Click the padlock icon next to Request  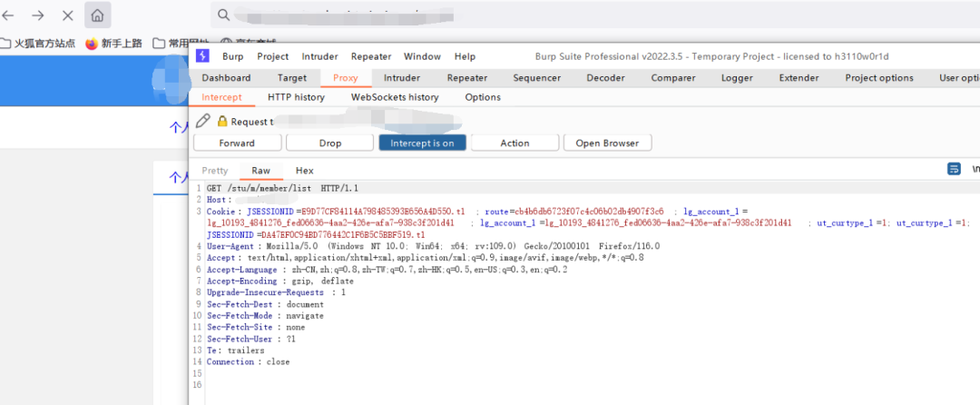coord(222,122)
